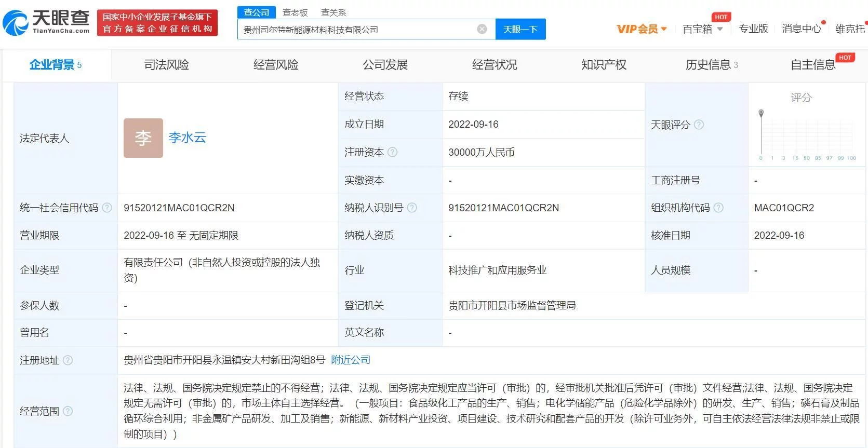The image size is (868, 448).
Task: Open help icon next to 纳税人识别号
Action: pos(412,208)
